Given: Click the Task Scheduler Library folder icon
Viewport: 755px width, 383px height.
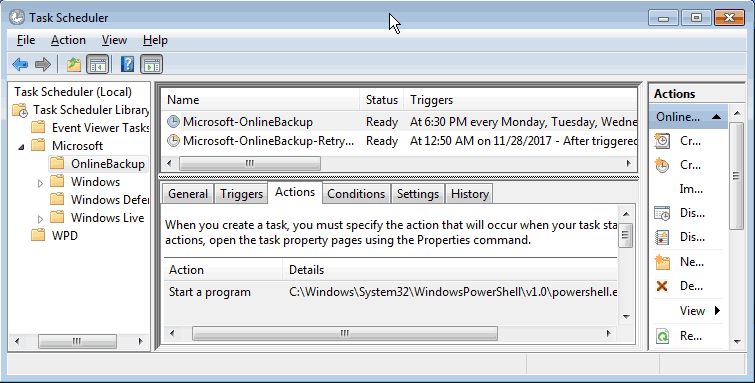Looking at the screenshot, I should click(x=20, y=110).
